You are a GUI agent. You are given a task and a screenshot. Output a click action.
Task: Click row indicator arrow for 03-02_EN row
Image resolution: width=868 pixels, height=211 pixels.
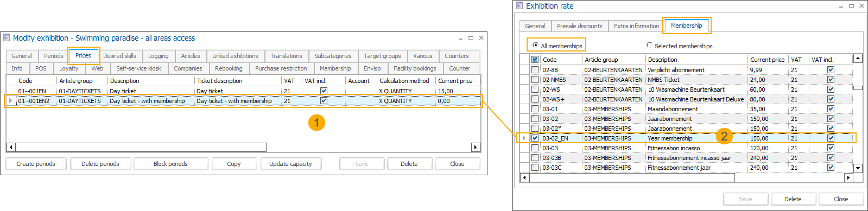tap(524, 138)
